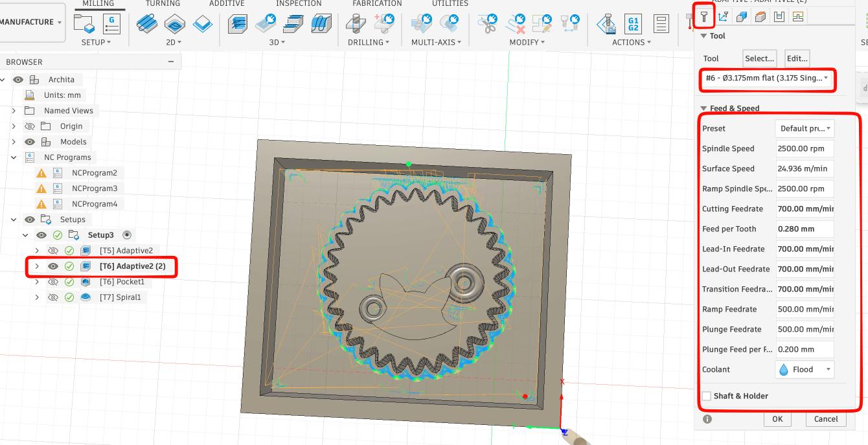Expand the Origin folder in browser
The height and width of the screenshot is (445, 868).
point(14,126)
